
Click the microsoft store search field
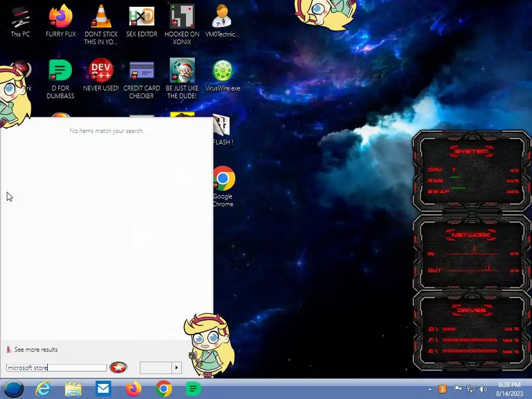(56, 367)
